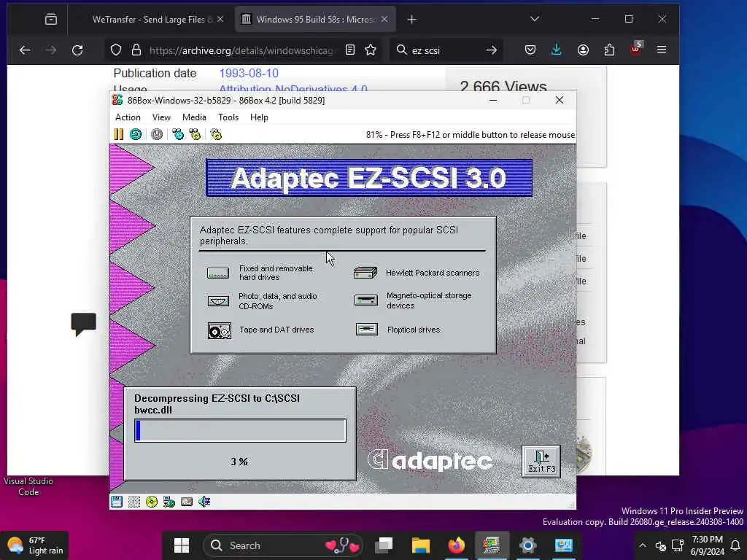Click the Fixed and removable hard drives icon
The width and height of the screenshot is (747, 560).
[x=217, y=273]
